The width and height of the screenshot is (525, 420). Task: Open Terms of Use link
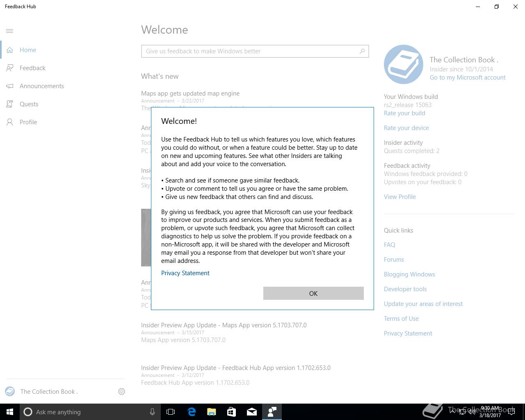point(401,319)
